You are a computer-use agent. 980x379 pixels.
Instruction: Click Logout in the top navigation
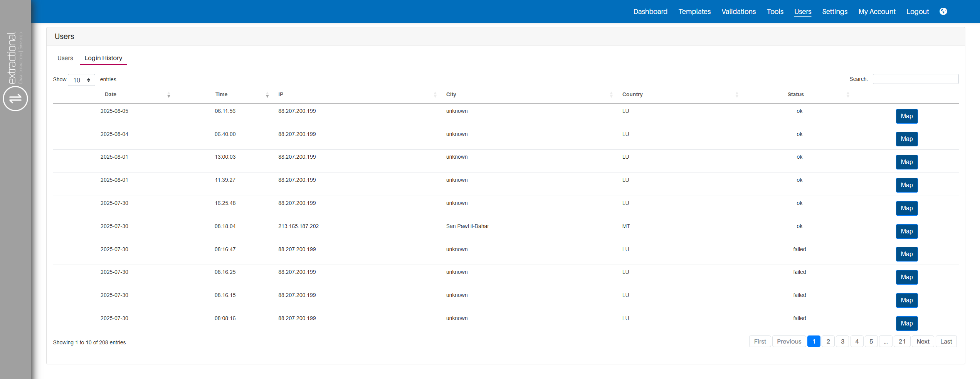tap(917, 12)
